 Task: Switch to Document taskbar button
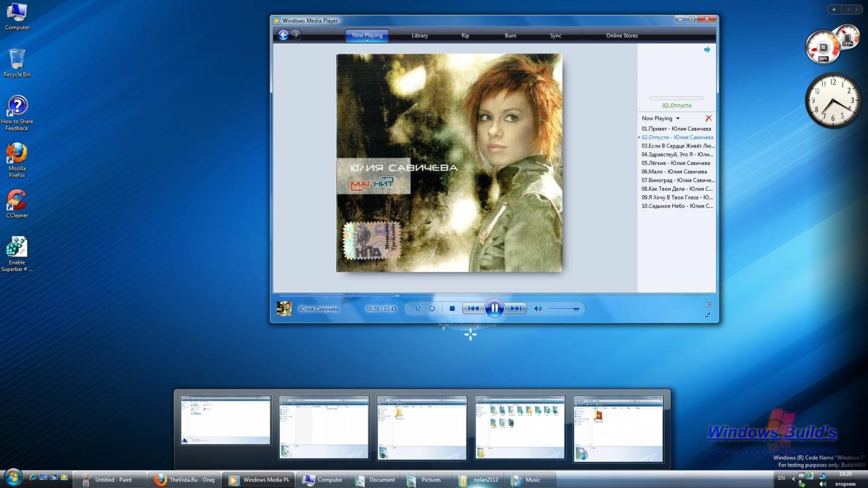coord(375,480)
